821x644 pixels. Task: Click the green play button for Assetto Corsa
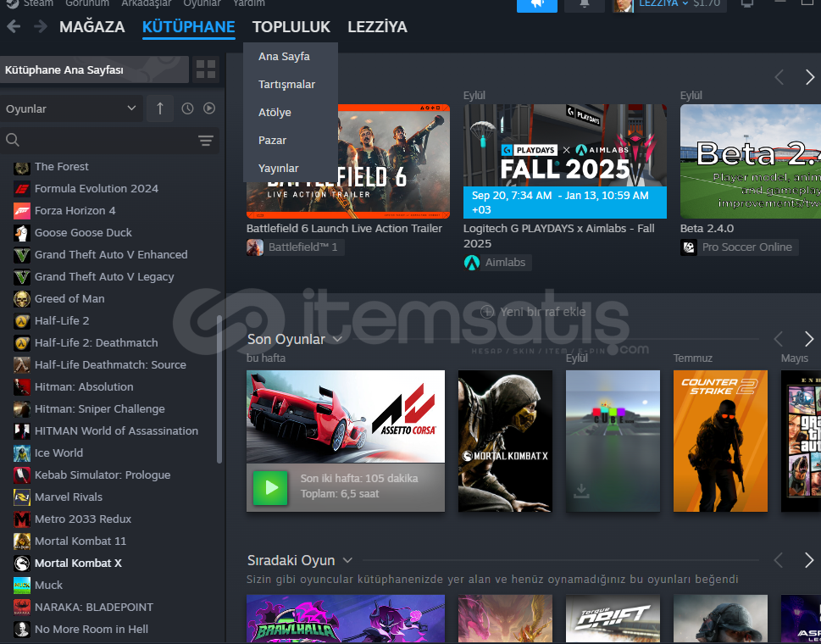270,487
